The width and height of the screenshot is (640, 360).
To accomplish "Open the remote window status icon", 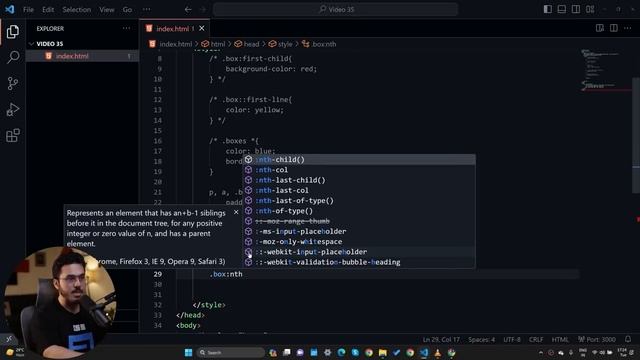I will (9, 338).
